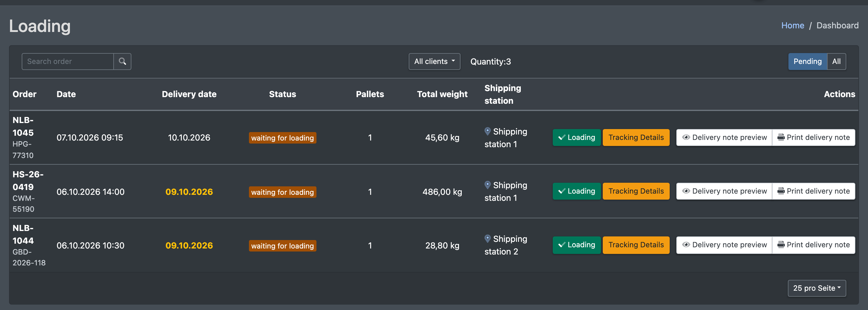868x310 pixels.
Task: Click delivery date 10.10.2026
Action: [189, 137]
